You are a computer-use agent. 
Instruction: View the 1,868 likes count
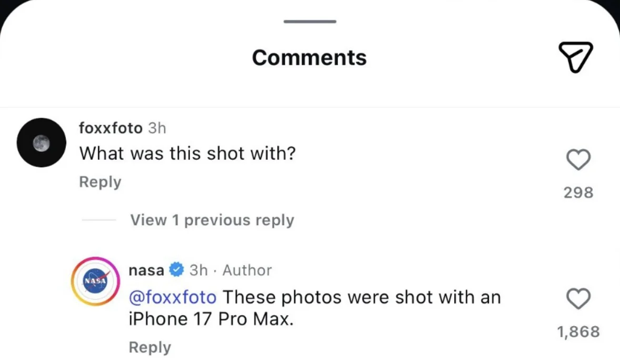[578, 332]
